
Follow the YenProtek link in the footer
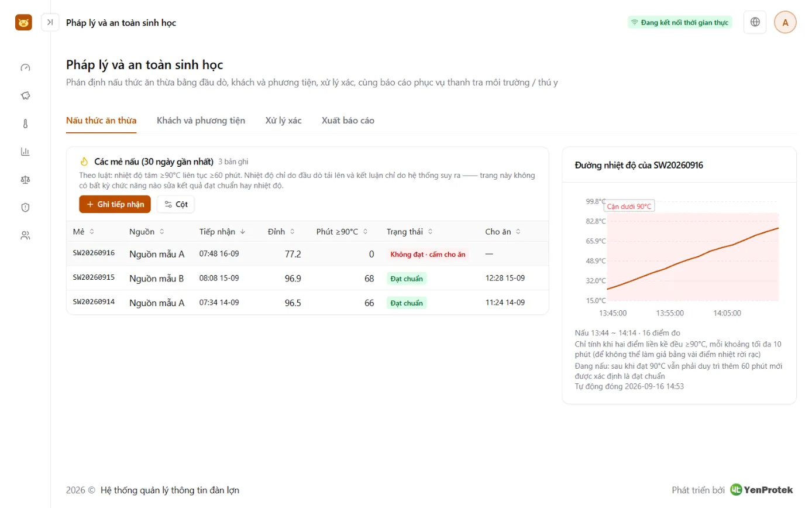pyautogui.click(x=762, y=490)
